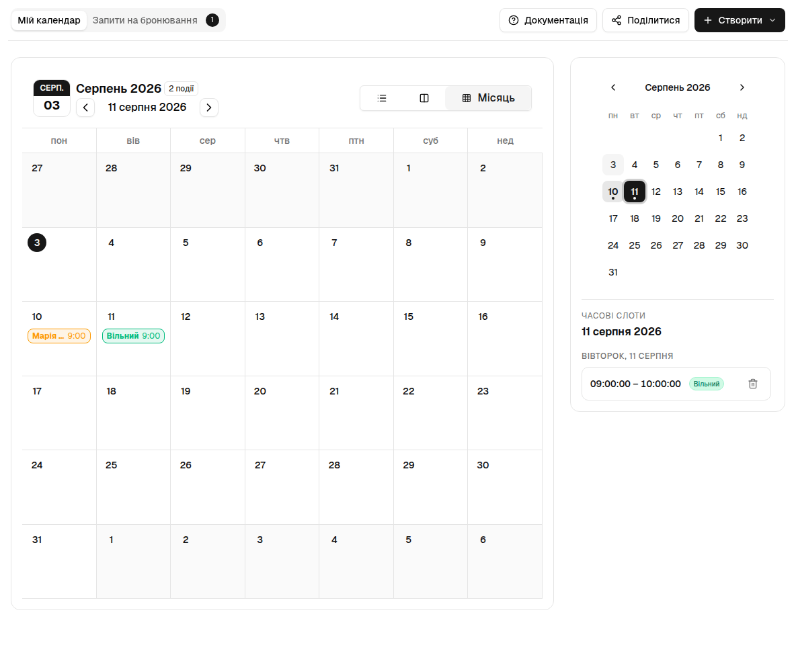Screen dimensions: 796x672
Task: Select day 26 in the main month grid
Action: (186, 466)
